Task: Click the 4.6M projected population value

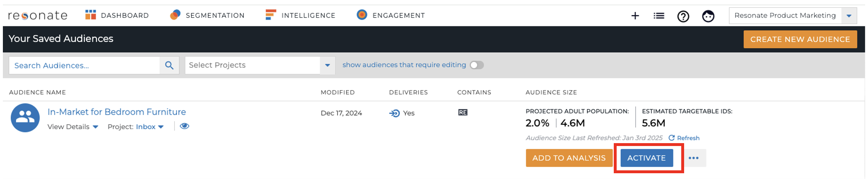Action: (x=573, y=123)
